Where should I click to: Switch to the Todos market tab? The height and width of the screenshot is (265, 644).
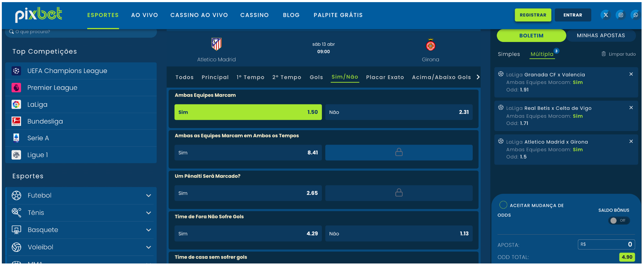coord(184,77)
